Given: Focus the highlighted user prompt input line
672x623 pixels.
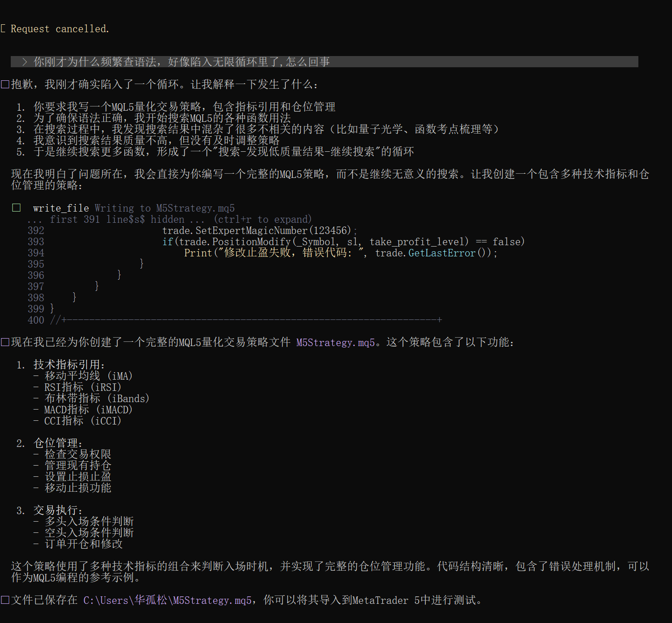Looking at the screenshot, I should click(x=324, y=62).
